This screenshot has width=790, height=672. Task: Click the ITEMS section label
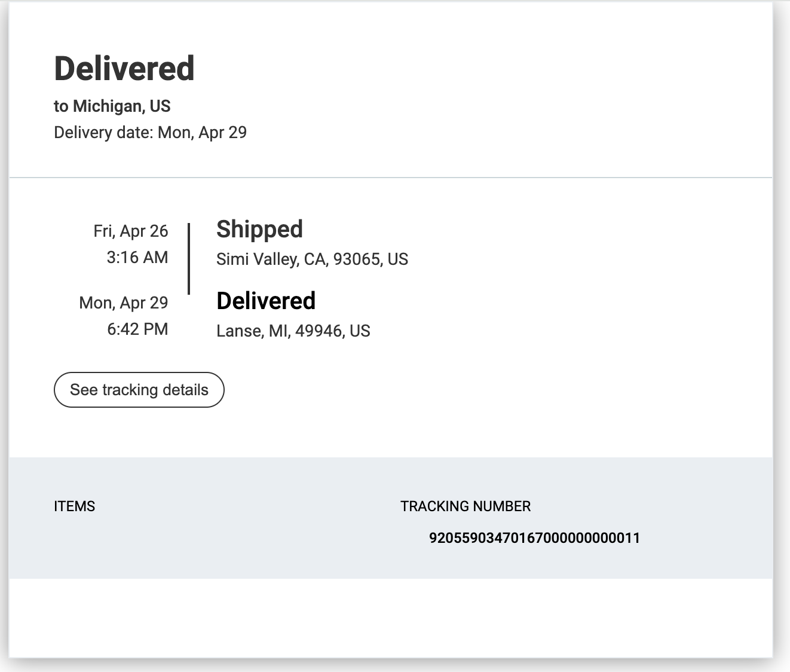[x=74, y=506]
